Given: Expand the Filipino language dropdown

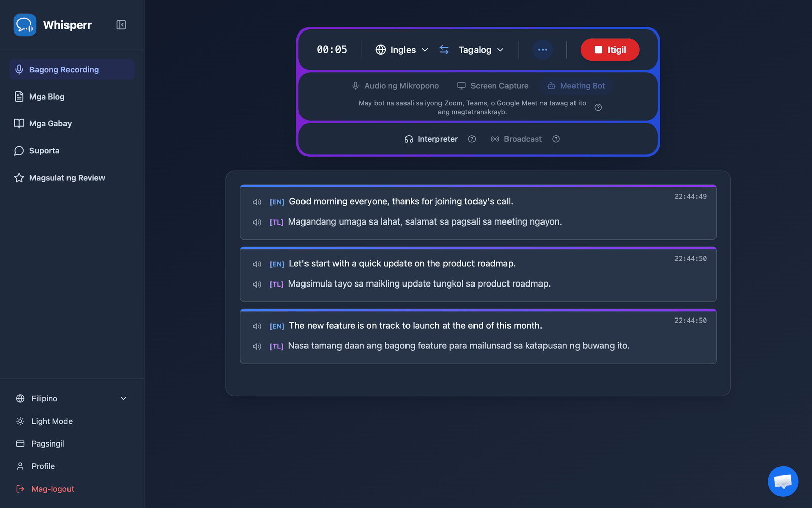Looking at the screenshot, I should [72, 399].
